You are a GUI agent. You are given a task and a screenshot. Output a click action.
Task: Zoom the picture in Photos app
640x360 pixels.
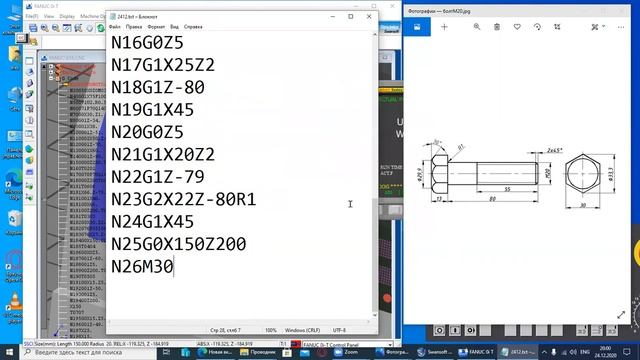[x=477, y=27]
